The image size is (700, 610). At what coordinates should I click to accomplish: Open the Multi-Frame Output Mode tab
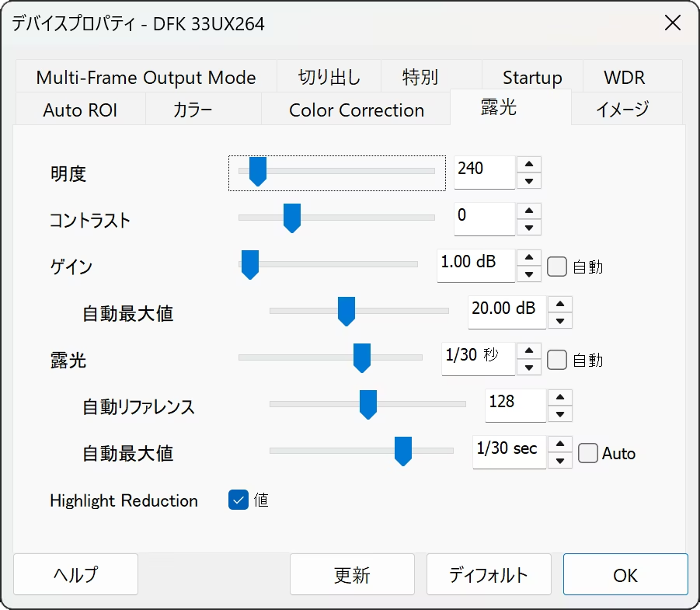coord(146,78)
